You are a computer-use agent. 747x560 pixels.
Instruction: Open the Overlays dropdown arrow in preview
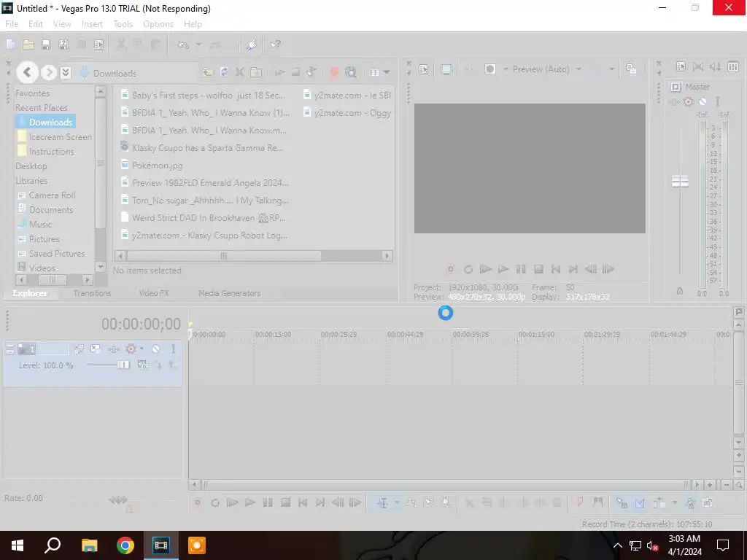tap(611, 69)
